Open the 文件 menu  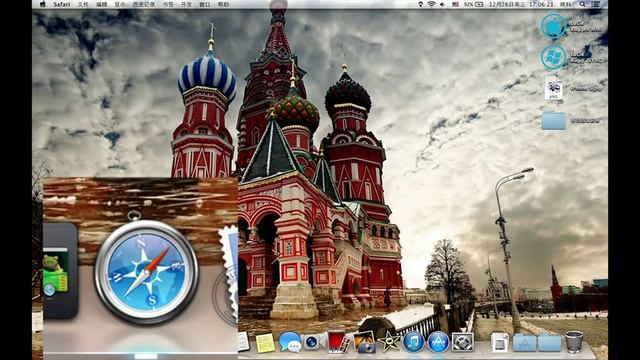click(83, 4)
